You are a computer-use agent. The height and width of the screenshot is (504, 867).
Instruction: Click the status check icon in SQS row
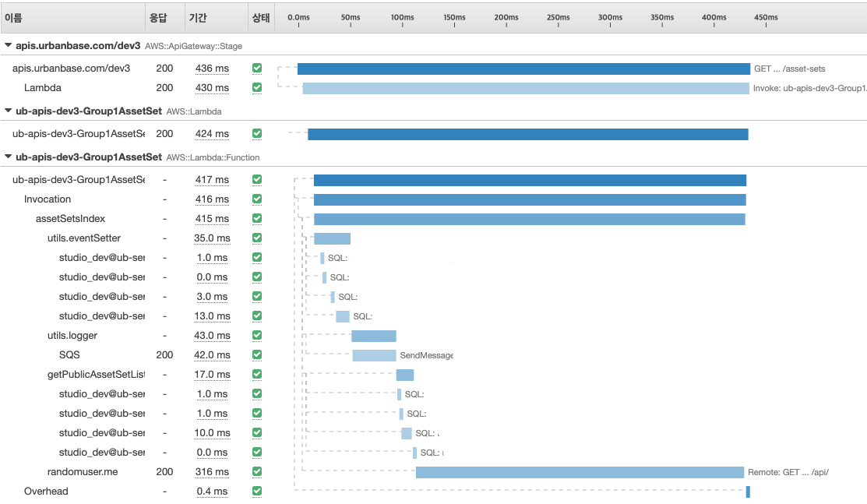pyautogui.click(x=257, y=354)
